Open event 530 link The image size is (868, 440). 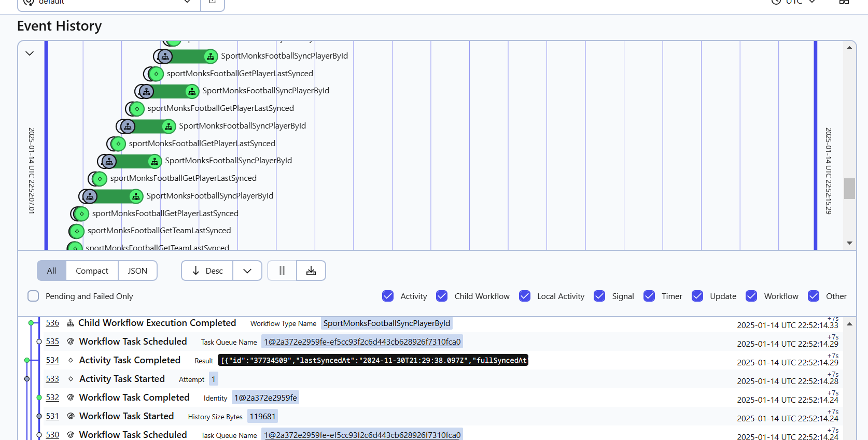pos(52,434)
